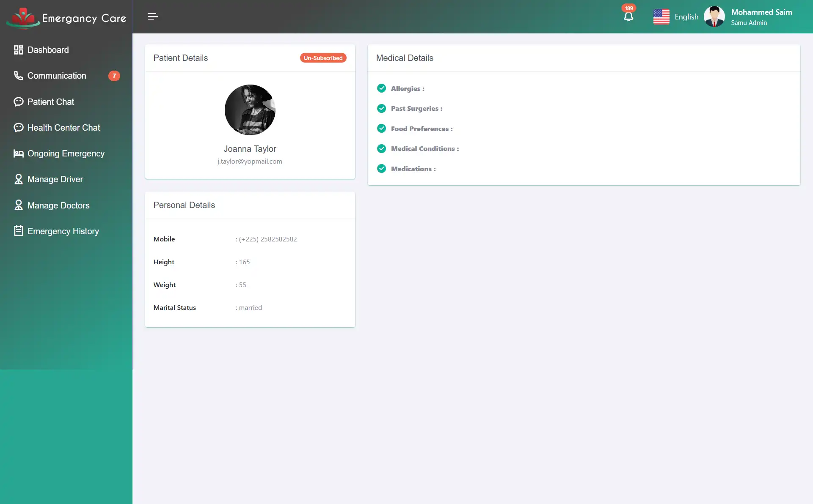This screenshot has height=504, width=813.
Task: Toggle the checkmark beside Medications
Action: tap(381, 168)
